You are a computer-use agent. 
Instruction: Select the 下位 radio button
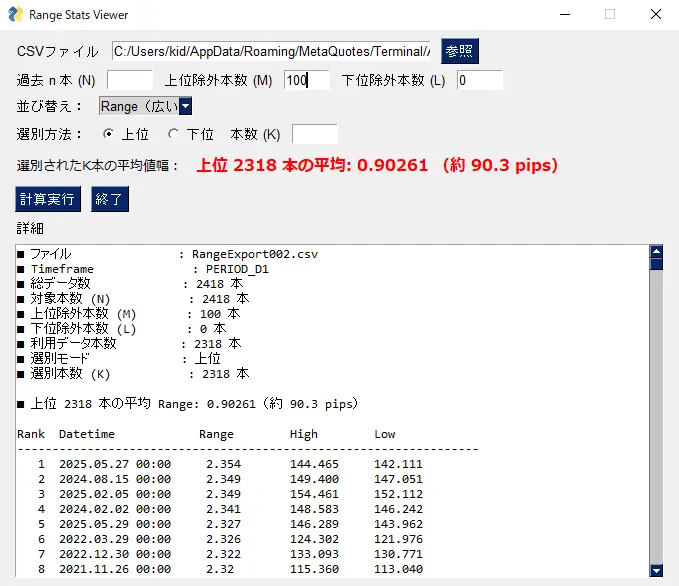click(x=174, y=134)
